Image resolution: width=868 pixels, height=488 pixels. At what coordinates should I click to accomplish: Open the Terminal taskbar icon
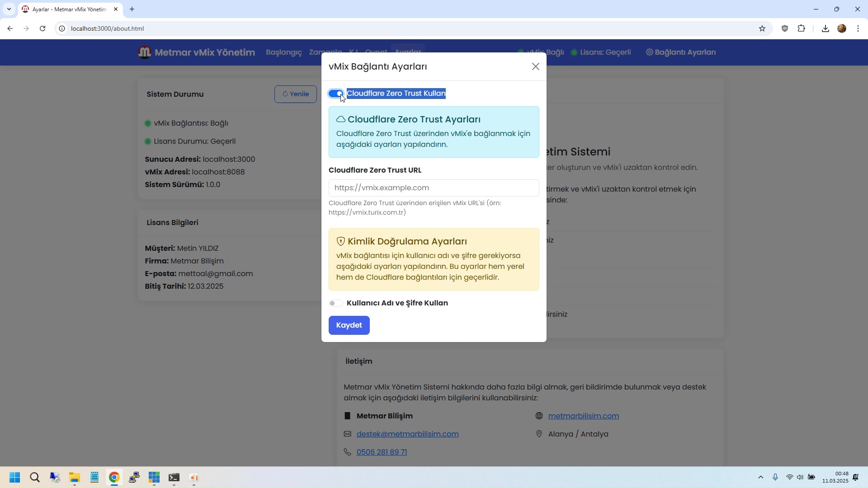click(174, 478)
